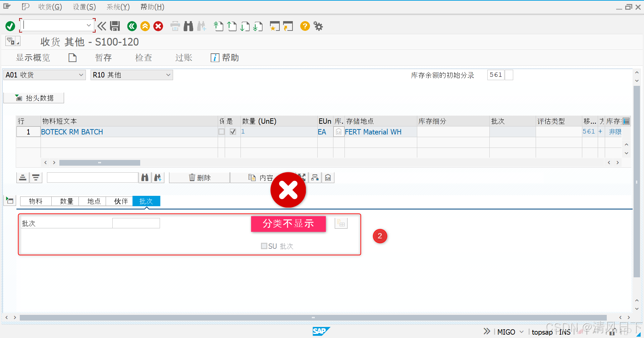644x338 pixels.
Task: Click the item table horizontal scrollbar thumb
Action: click(100, 163)
